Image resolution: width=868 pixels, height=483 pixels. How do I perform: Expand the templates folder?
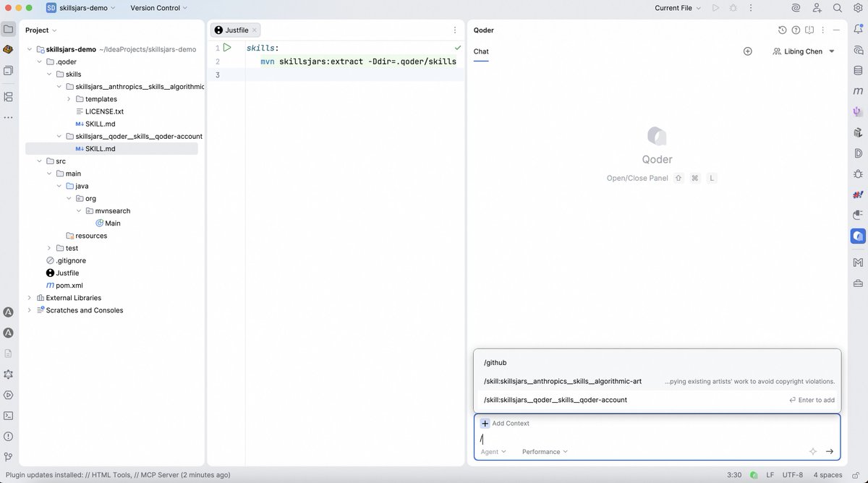pos(69,99)
